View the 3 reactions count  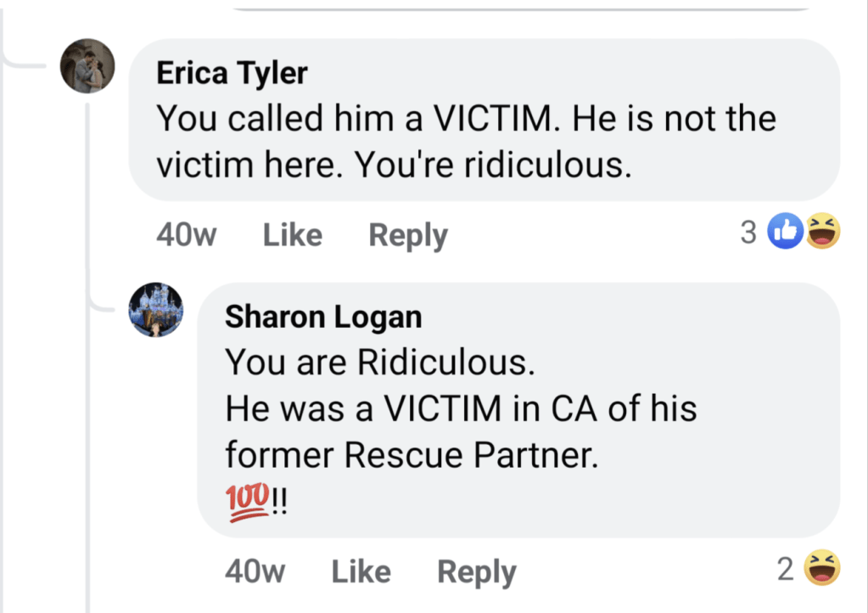point(748,232)
